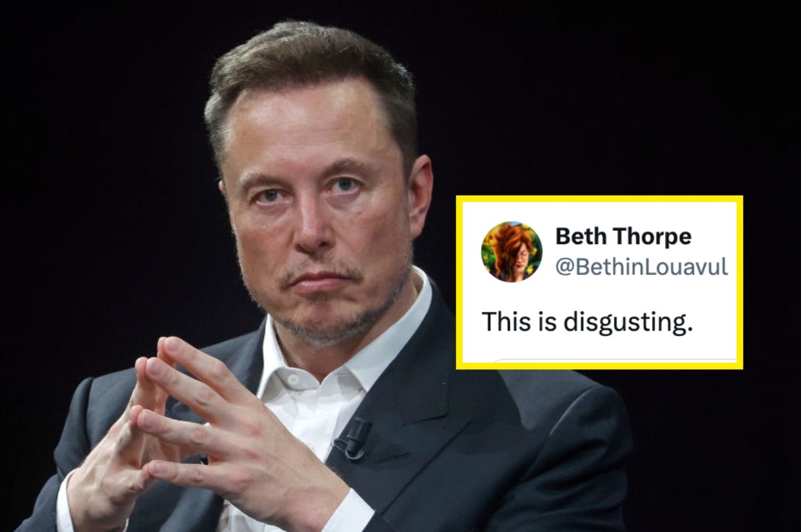
Task: Select the @BethinLouavul handle
Action: tap(641, 267)
